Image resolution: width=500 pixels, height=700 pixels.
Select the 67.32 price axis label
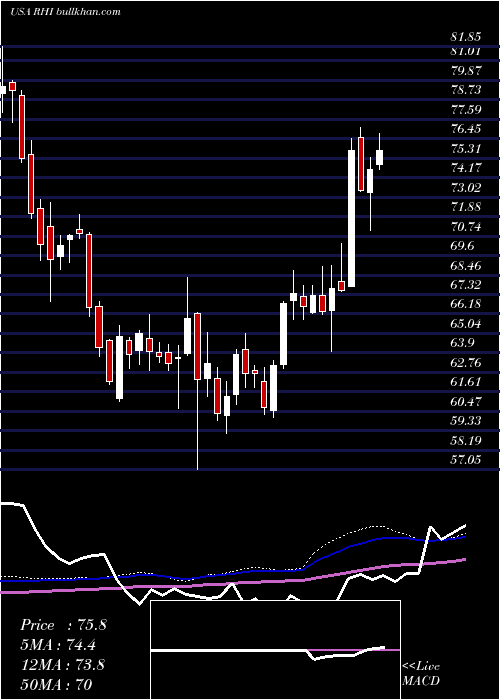pyautogui.click(x=466, y=285)
